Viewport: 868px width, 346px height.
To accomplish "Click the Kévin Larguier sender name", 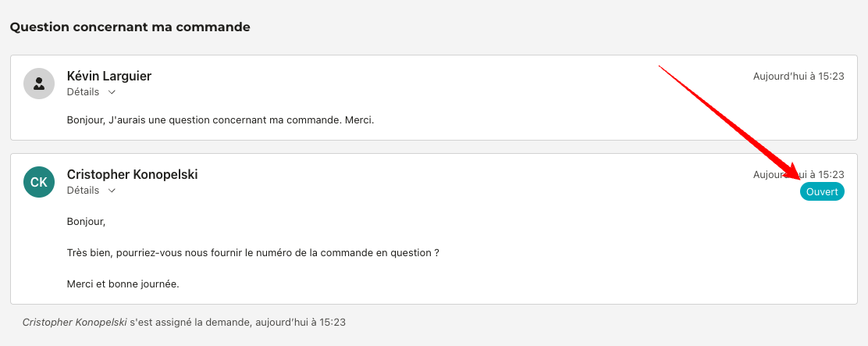I will pyautogui.click(x=109, y=76).
